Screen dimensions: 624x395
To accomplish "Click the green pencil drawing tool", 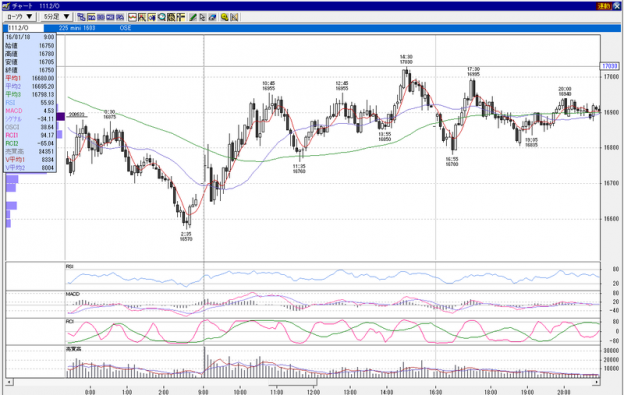I will pyautogui.click(x=193, y=17).
